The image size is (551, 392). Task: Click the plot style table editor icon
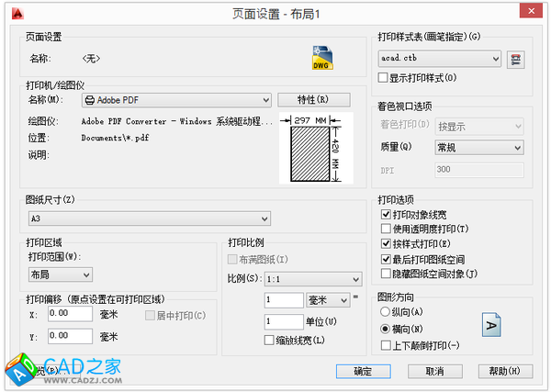516,59
